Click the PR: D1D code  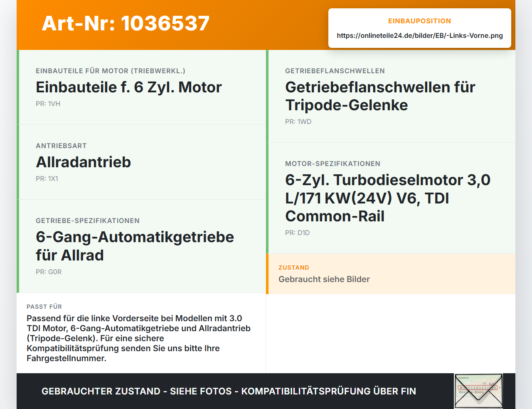pos(298,233)
